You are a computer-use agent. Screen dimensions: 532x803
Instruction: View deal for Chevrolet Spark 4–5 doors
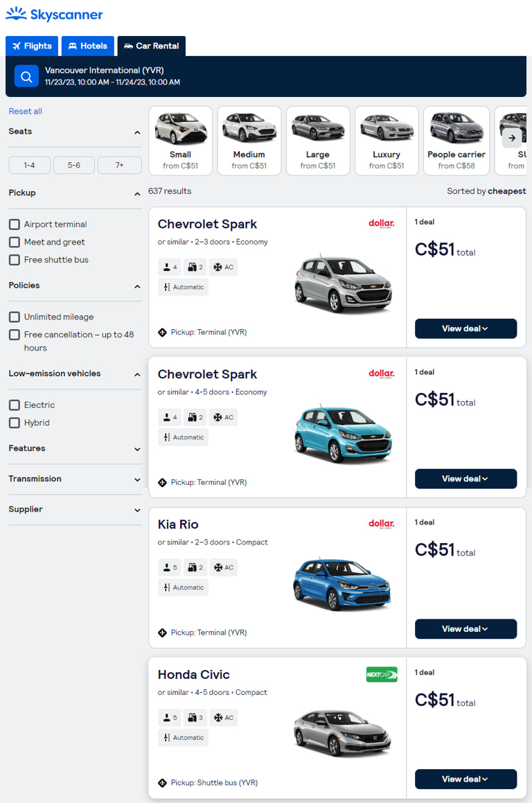[x=465, y=478]
